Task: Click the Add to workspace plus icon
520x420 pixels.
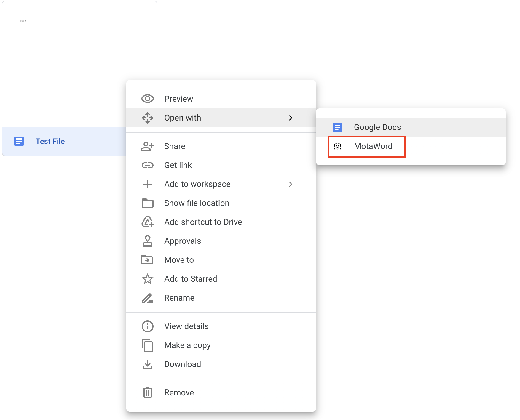Action: tap(147, 184)
